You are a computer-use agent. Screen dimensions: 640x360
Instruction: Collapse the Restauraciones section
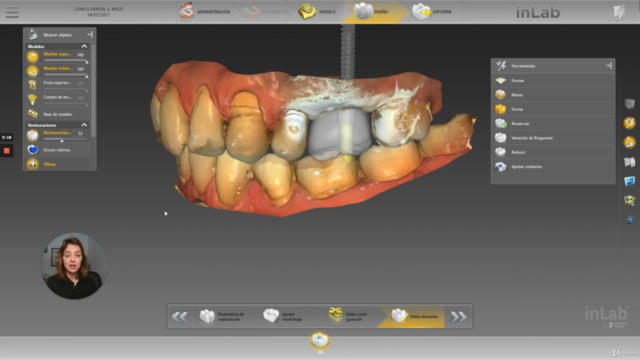84,125
